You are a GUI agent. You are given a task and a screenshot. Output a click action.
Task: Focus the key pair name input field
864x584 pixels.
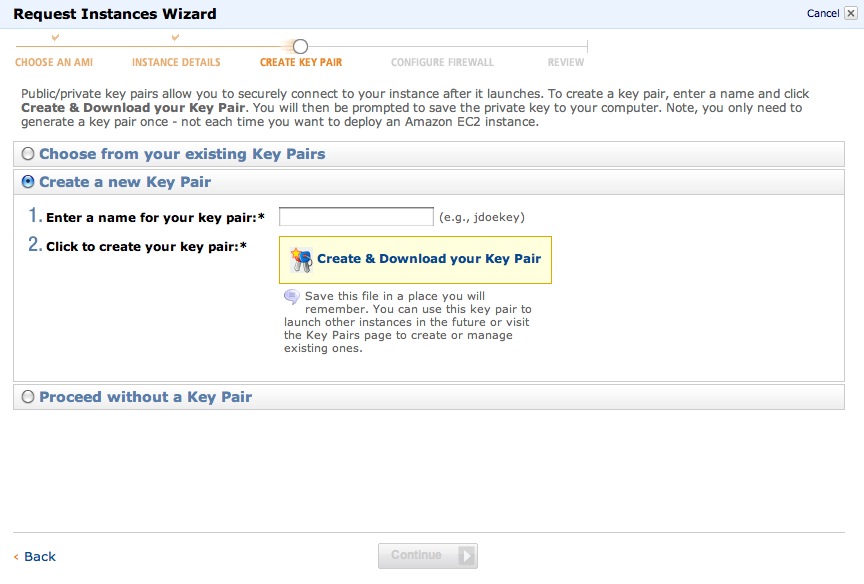click(x=356, y=217)
